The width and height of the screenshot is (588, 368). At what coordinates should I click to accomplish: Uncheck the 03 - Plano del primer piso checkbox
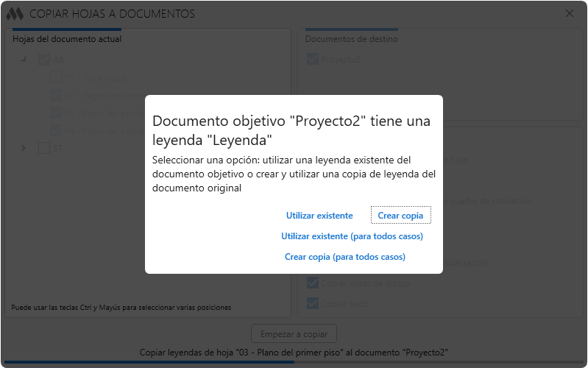(56, 113)
